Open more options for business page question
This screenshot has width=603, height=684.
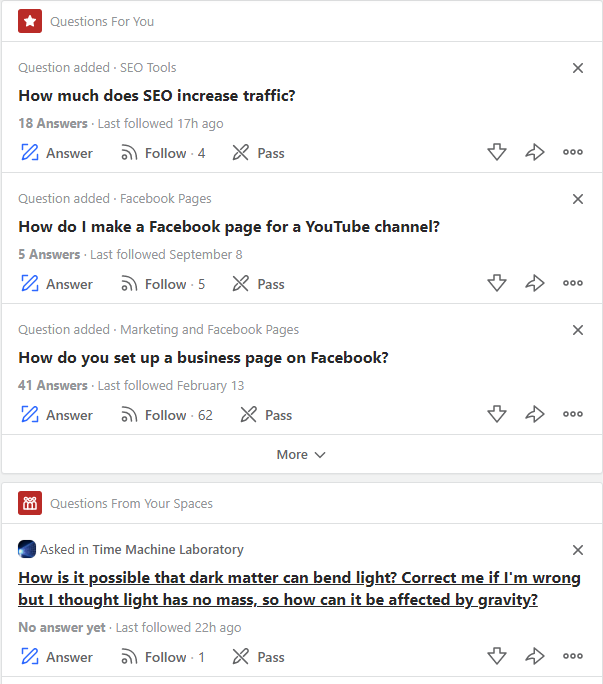pos(572,414)
